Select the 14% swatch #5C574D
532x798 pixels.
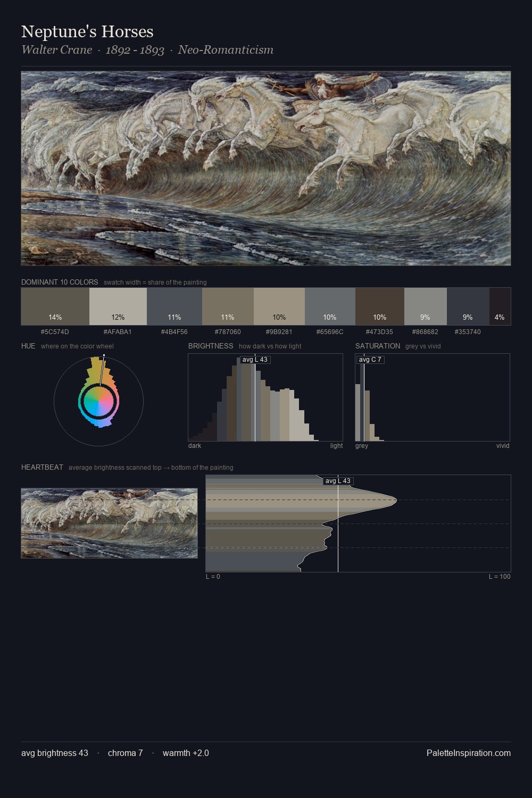pyautogui.click(x=55, y=306)
